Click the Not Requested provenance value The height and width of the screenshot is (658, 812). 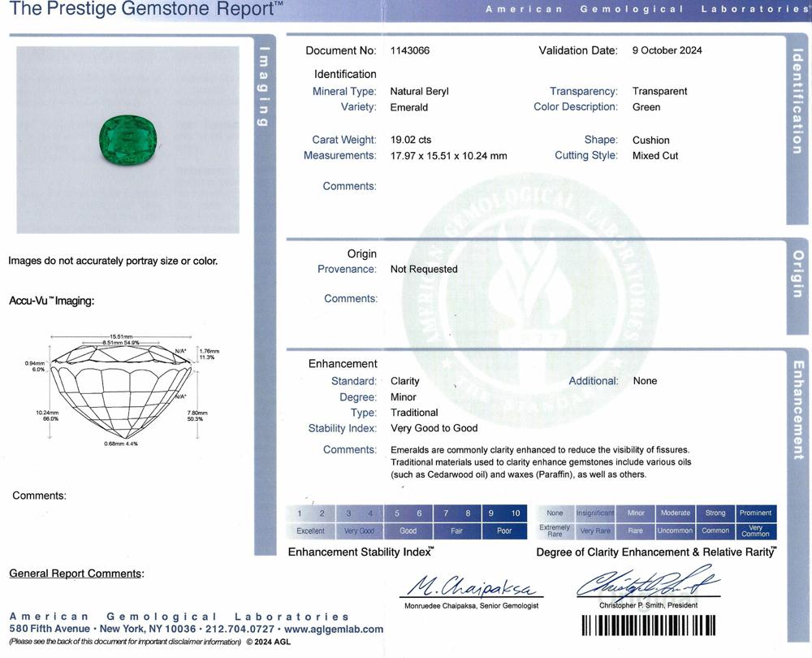click(424, 270)
